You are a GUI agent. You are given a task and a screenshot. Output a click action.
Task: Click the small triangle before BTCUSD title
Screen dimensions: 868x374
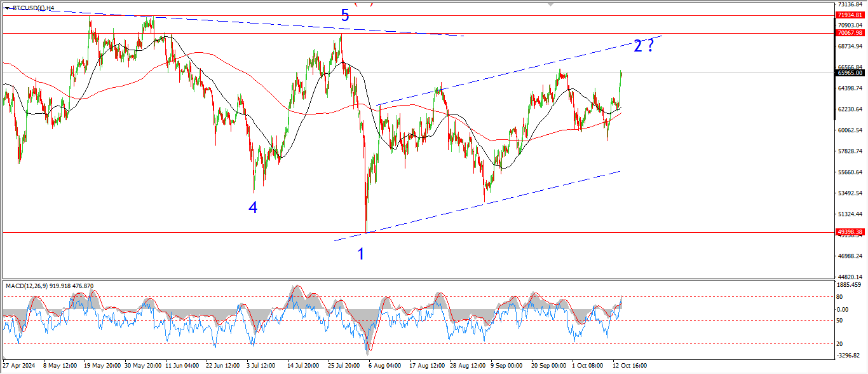(7, 8)
